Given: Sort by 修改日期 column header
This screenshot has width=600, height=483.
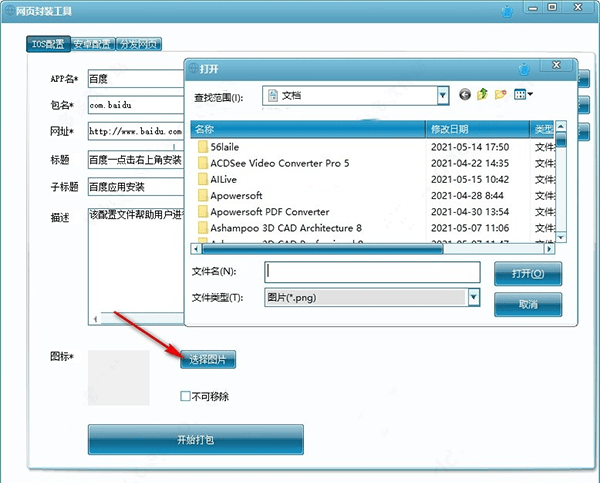Looking at the screenshot, I should (x=478, y=129).
